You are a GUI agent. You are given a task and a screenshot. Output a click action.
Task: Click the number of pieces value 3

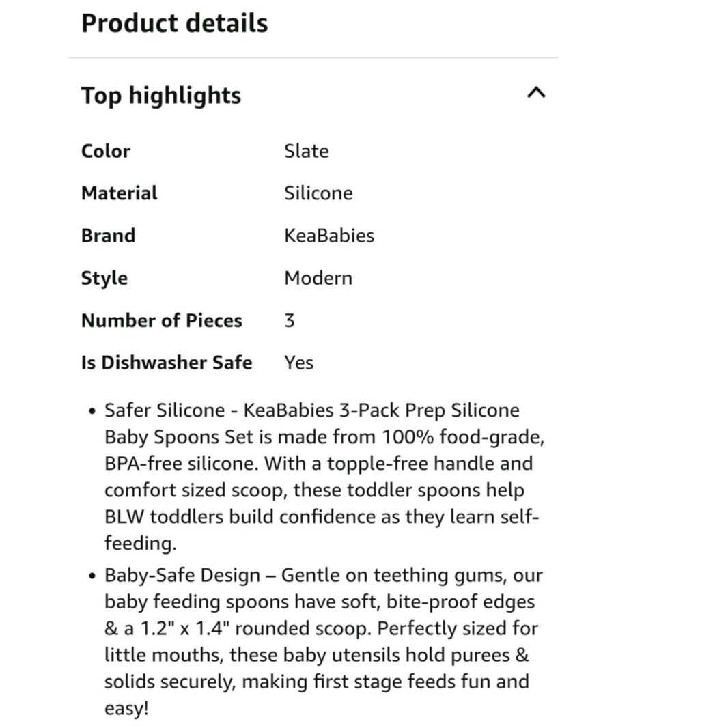pyautogui.click(x=290, y=320)
